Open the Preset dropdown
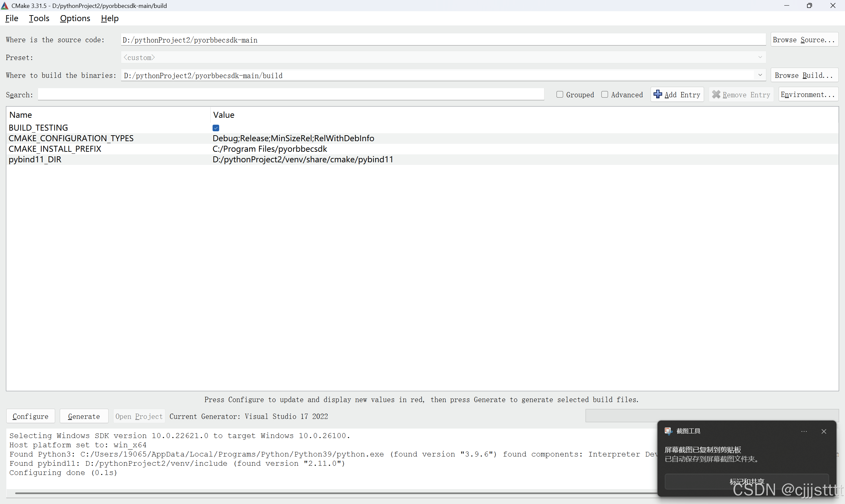The image size is (845, 504). click(760, 57)
